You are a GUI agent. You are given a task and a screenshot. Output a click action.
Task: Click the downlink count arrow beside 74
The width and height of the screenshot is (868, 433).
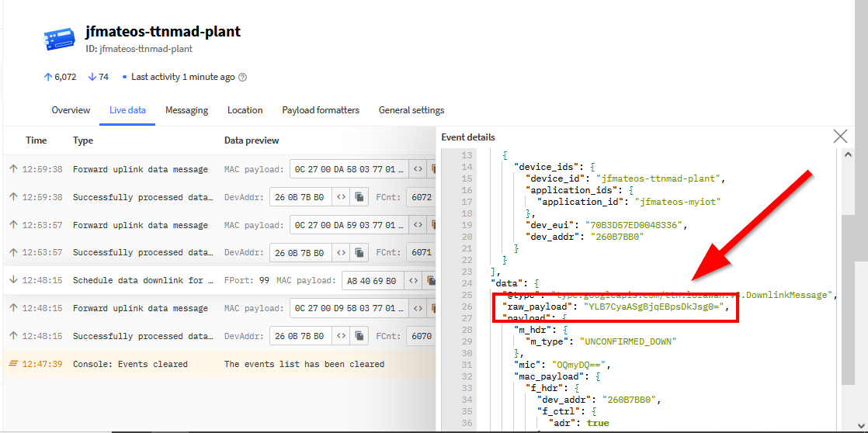tap(92, 77)
